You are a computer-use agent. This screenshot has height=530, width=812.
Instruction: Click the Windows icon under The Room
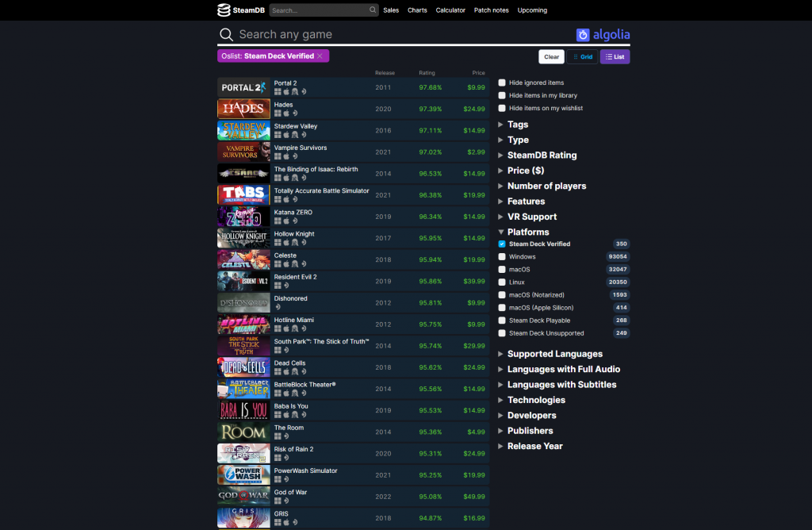click(x=278, y=436)
